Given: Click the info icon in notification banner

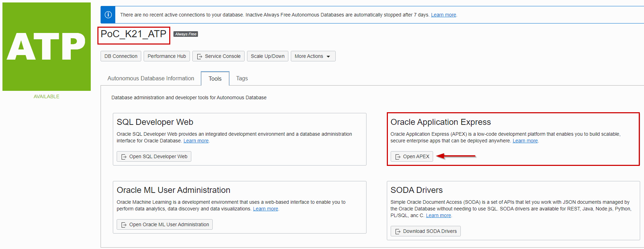Looking at the screenshot, I should [x=108, y=15].
